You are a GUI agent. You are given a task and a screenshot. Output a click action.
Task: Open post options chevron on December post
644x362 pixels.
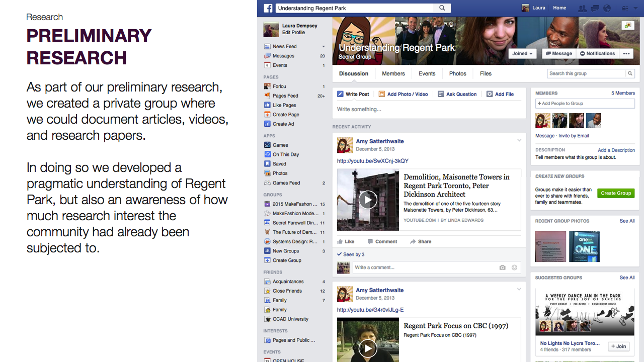pos(519,140)
